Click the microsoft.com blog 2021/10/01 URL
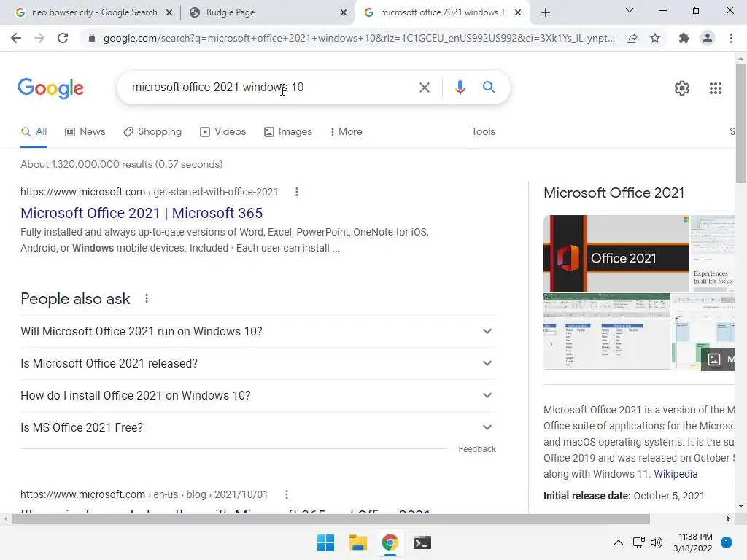 [144, 494]
